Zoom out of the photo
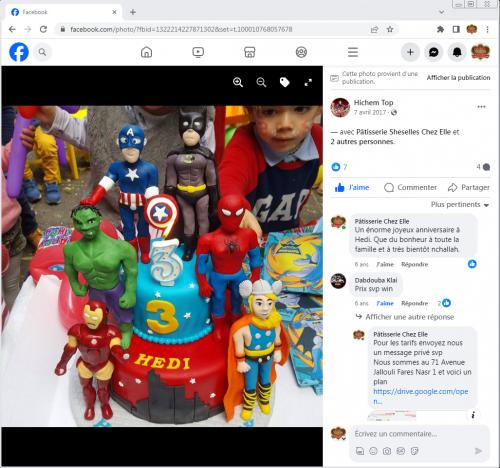This screenshot has width=500, height=468. 261,82
